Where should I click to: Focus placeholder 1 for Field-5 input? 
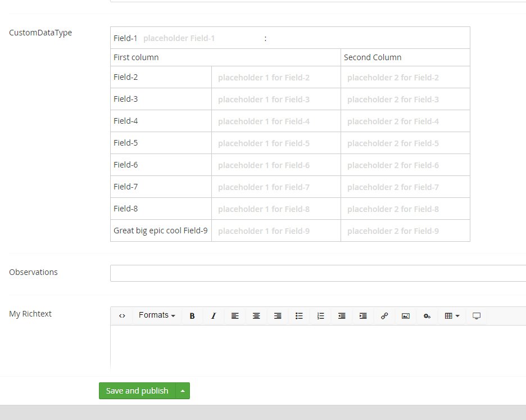click(276, 143)
